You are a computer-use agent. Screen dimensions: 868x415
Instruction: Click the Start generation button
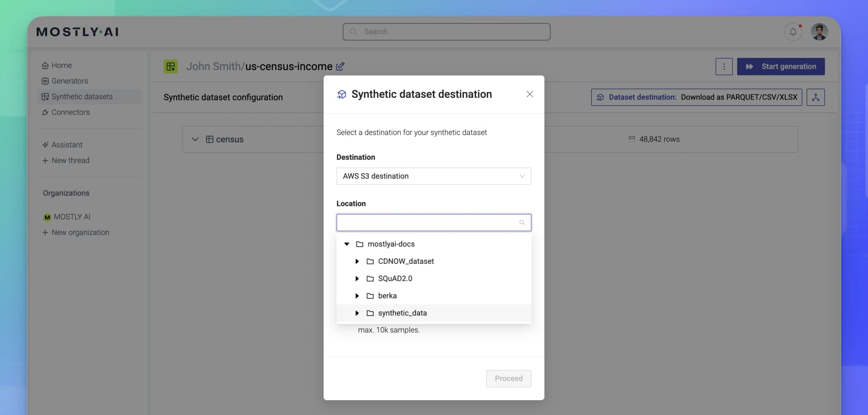pyautogui.click(x=781, y=67)
